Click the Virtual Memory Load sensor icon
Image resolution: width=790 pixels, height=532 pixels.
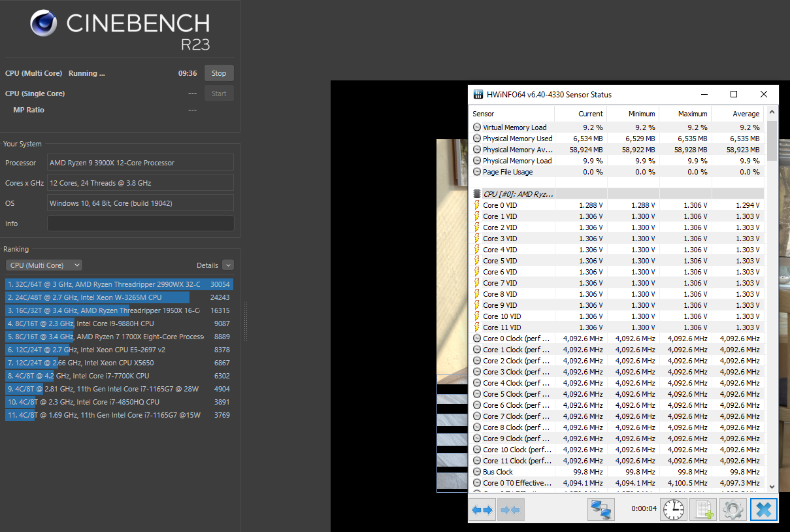tap(477, 127)
